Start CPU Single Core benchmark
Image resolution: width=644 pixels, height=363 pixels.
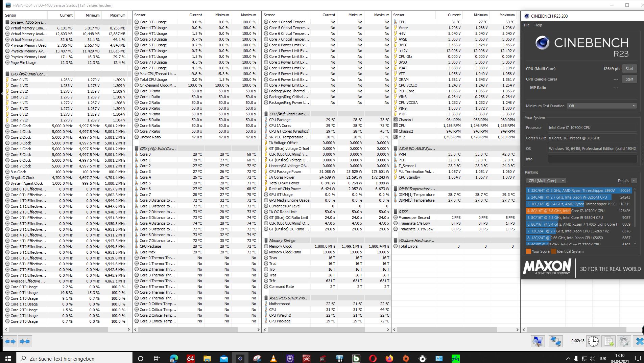pos(629,79)
